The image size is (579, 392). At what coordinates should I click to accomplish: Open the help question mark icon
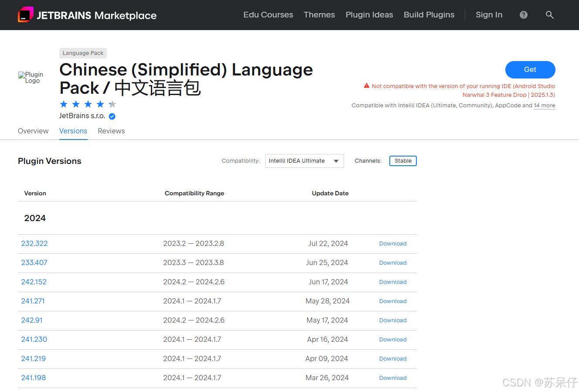[x=524, y=15]
